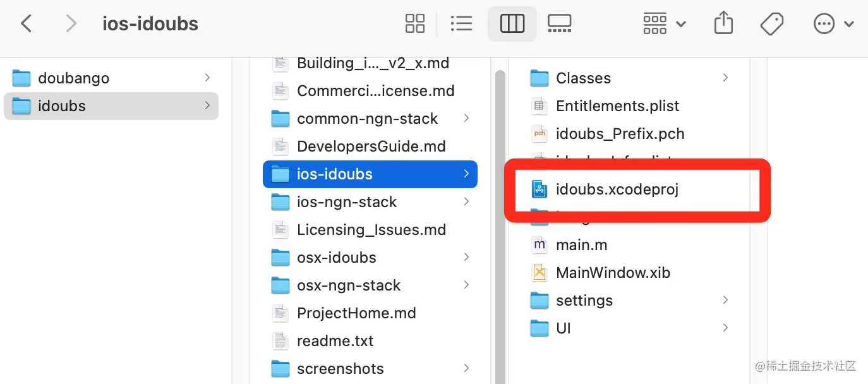
Task: Click the Classes folder icon
Action: (x=539, y=78)
